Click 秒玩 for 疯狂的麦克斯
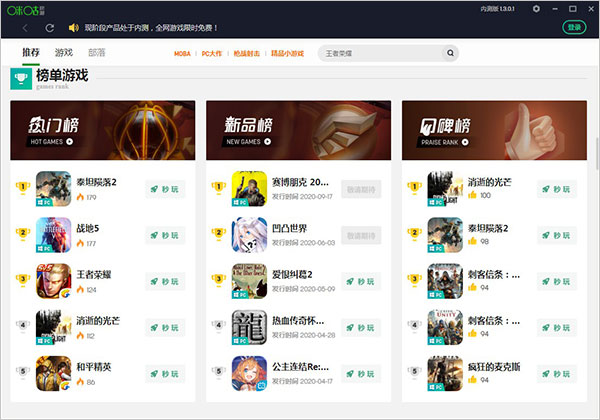This screenshot has width=600, height=420. [557, 374]
